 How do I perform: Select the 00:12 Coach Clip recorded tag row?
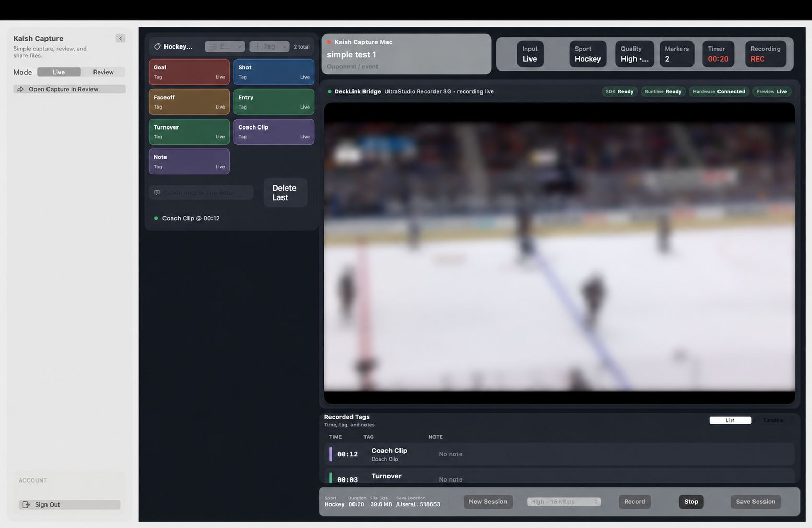click(x=559, y=454)
